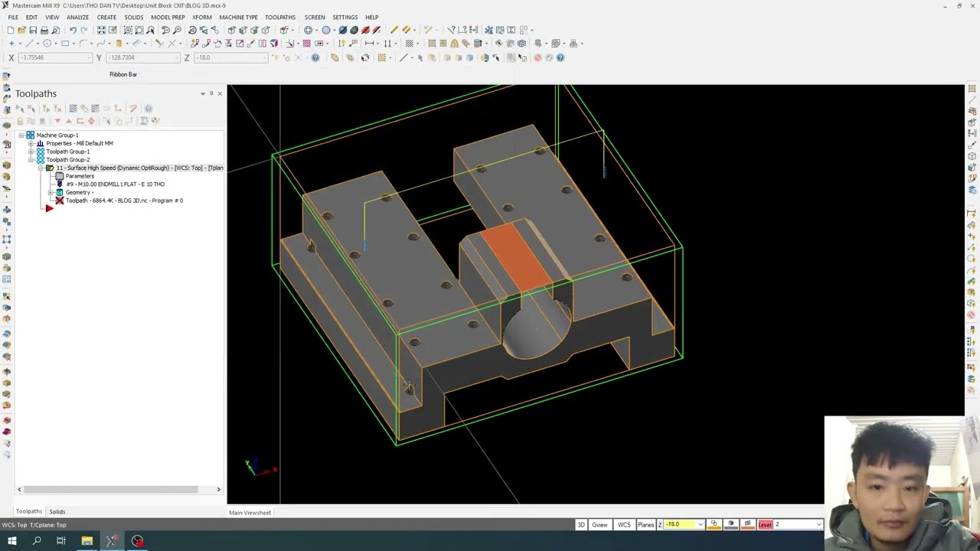This screenshot has height=551, width=980.
Task: Click the Mastercam icon in the taskbar
Action: 112,541
